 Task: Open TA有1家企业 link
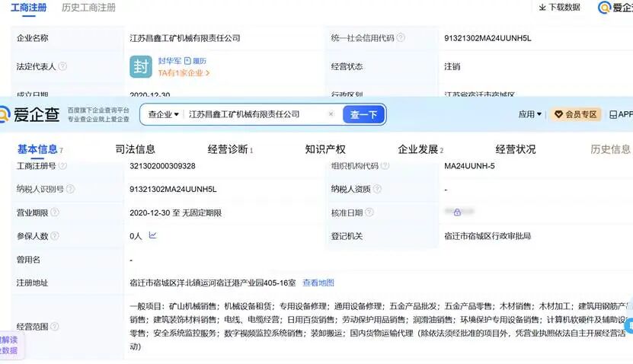pos(184,73)
